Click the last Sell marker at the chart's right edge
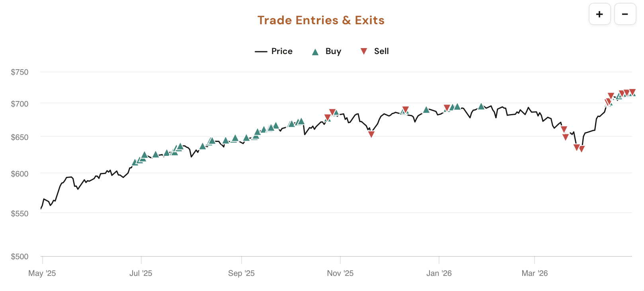This screenshot has width=644, height=291. tap(632, 91)
